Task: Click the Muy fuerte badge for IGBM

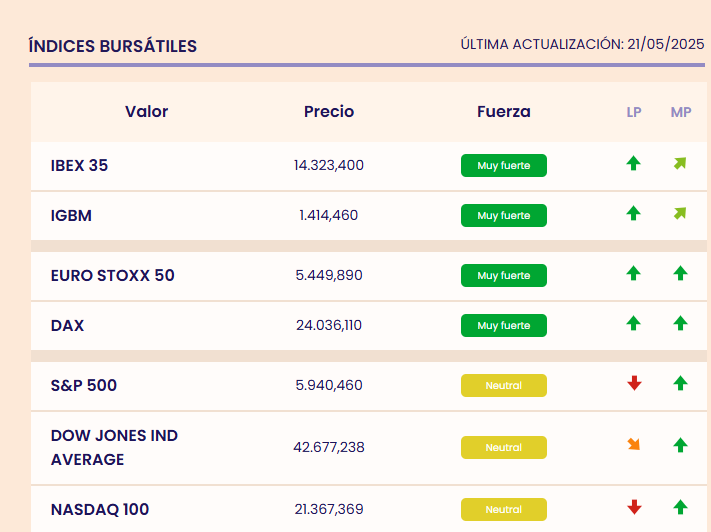Action: pos(503,215)
